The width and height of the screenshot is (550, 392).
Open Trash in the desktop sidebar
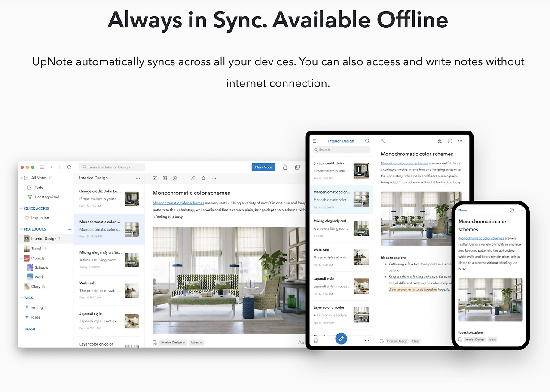pos(30,329)
